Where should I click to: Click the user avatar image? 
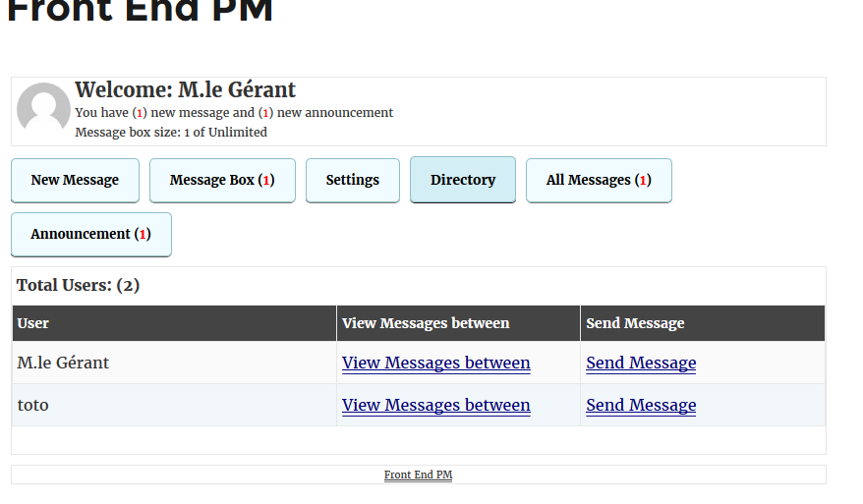point(43,108)
